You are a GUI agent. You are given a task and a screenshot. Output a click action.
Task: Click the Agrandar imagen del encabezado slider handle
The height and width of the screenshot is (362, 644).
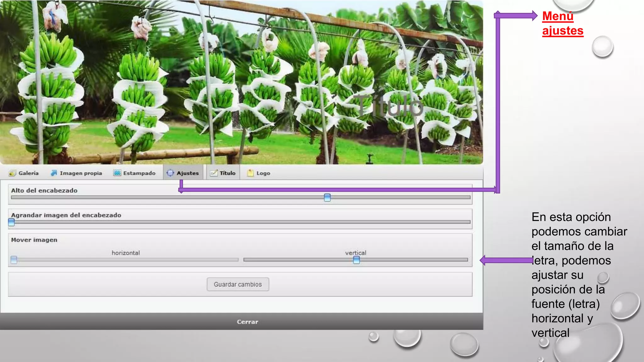click(11, 222)
